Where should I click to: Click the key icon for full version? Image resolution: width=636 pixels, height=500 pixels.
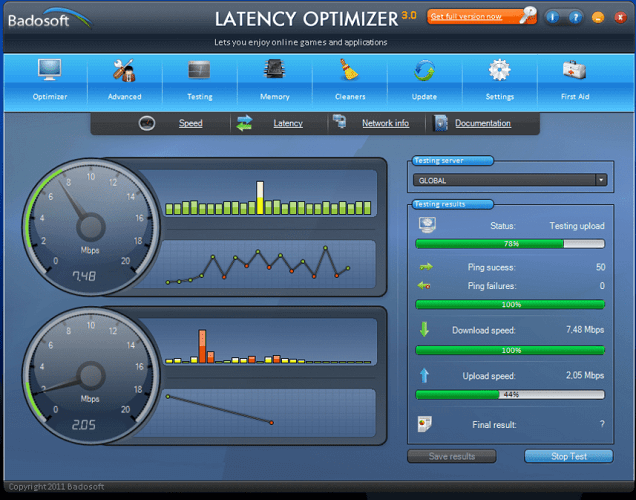528,15
